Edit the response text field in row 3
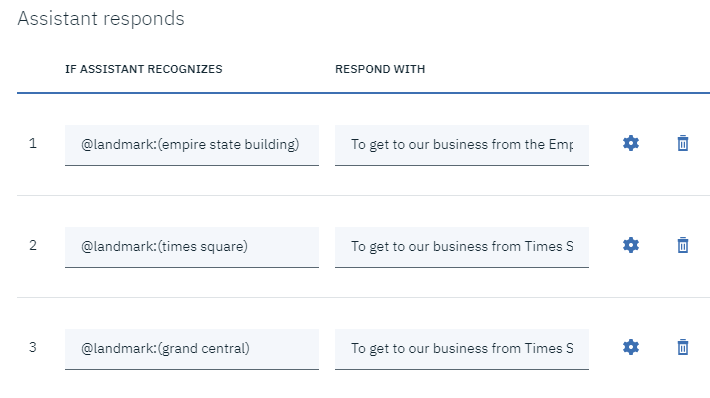Image resolution: width=710 pixels, height=398 pixels. (462, 349)
